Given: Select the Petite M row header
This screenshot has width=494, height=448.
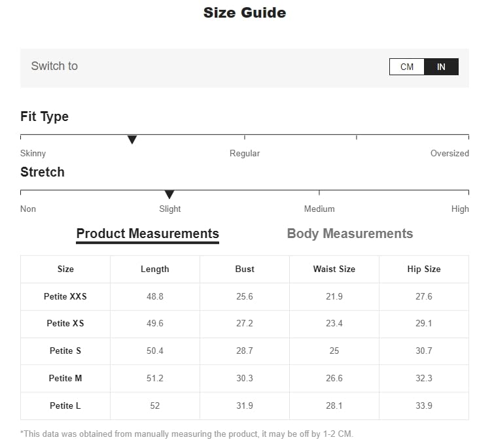Looking at the screenshot, I should pyautogui.click(x=65, y=378).
